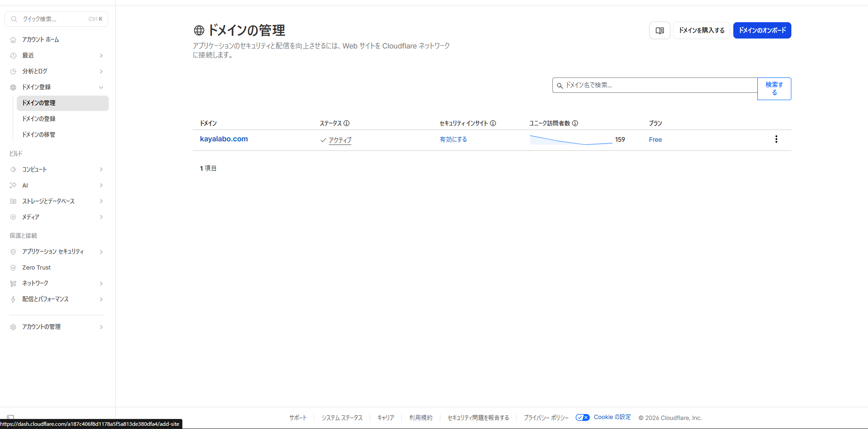Expand the アプリケーション セキュリティ chevron
This screenshot has width=868, height=429.
101,252
